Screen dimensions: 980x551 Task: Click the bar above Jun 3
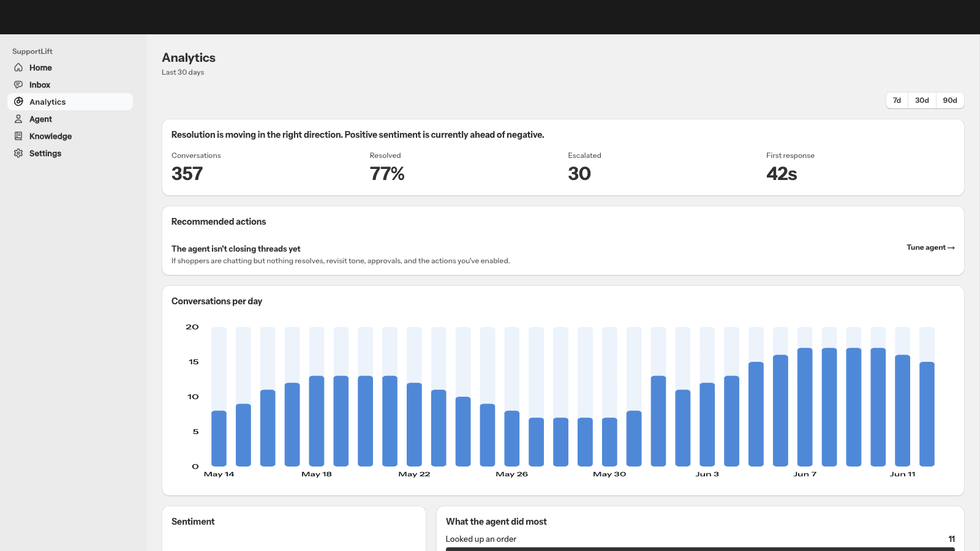click(707, 425)
